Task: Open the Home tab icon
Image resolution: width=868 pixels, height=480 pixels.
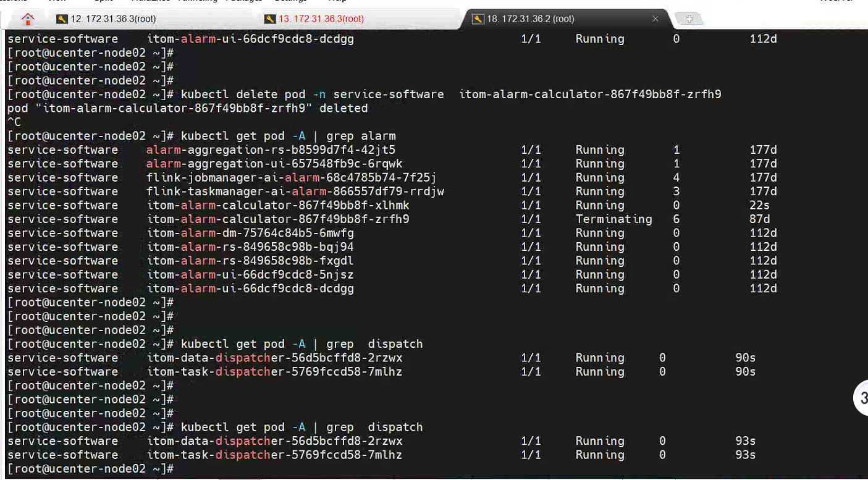Action: [28, 19]
